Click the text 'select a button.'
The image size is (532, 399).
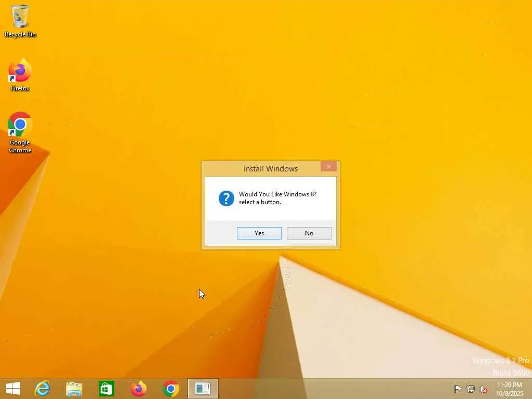tap(260, 202)
